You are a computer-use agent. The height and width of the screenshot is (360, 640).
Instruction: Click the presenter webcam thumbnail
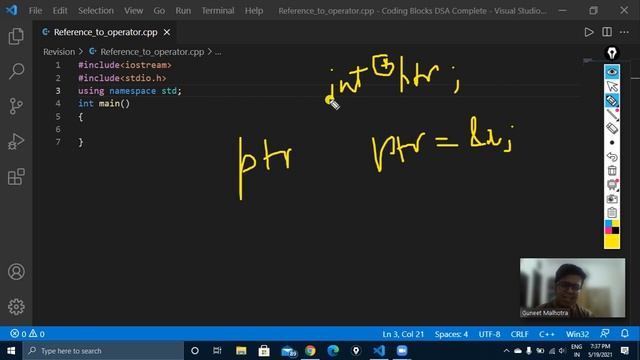(x=572, y=288)
